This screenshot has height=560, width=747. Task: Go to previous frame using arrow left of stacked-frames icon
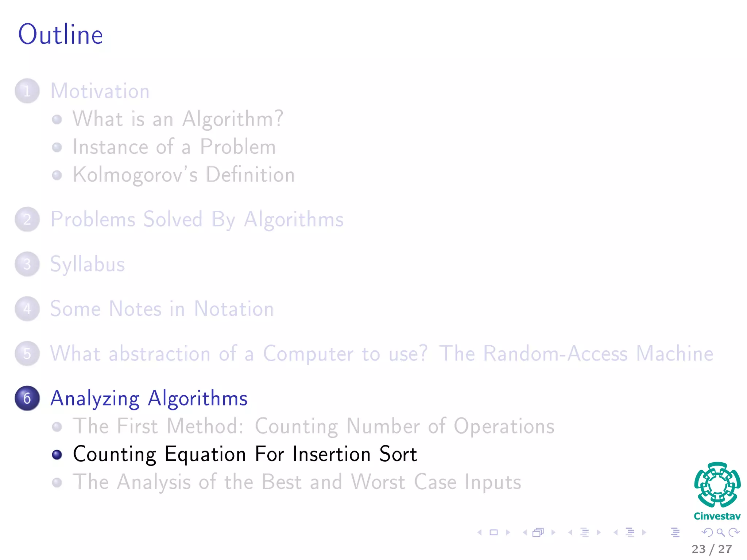pos(525,533)
